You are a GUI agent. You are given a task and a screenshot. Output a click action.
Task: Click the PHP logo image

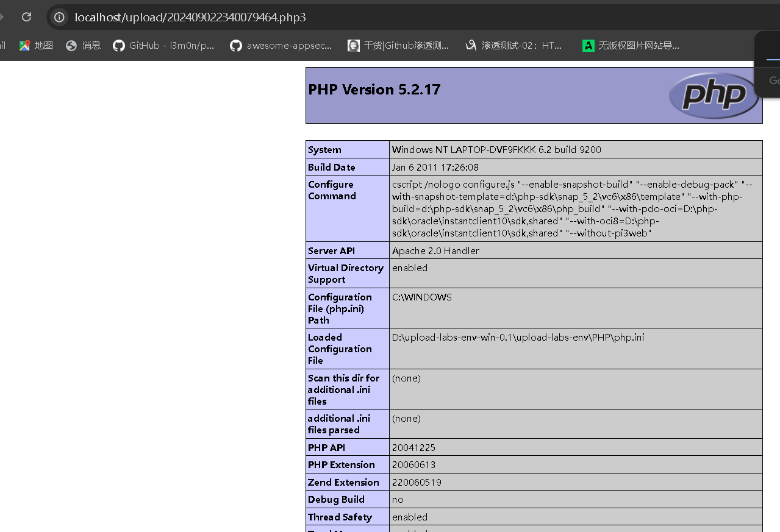(714, 95)
